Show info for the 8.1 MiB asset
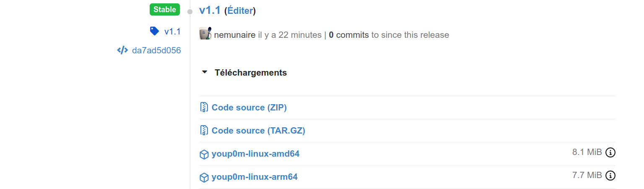This screenshot has width=644, height=189. (x=610, y=152)
